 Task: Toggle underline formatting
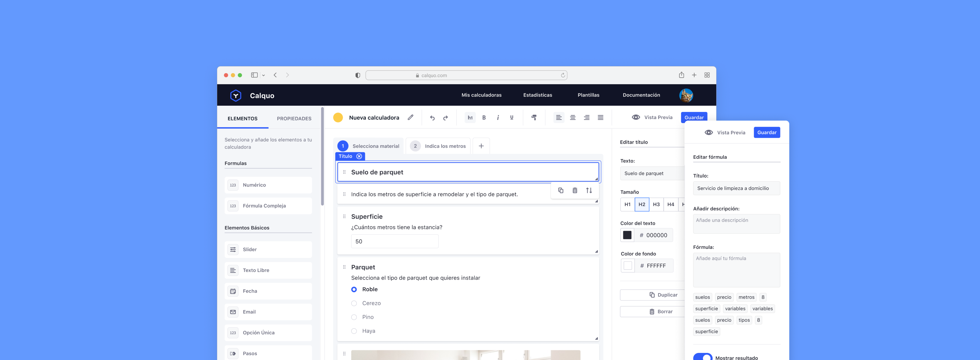coord(512,117)
